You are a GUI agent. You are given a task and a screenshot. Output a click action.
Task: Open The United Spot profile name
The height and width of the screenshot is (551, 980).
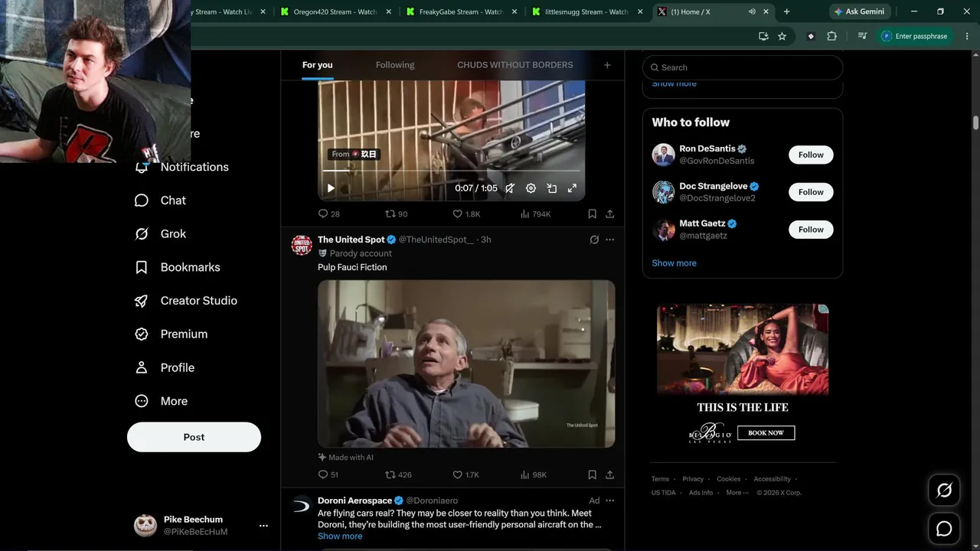351,240
